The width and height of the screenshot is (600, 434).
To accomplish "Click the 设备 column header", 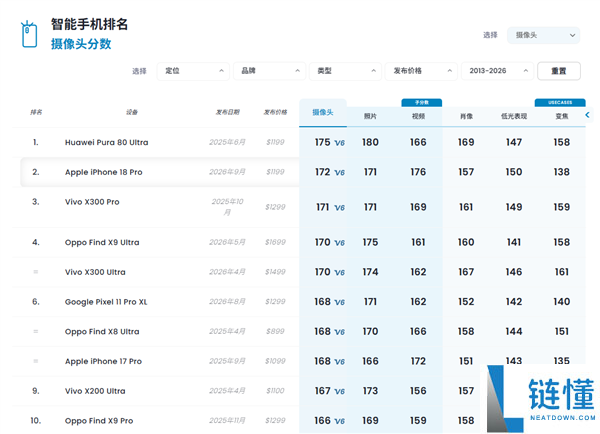I will [132, 113].
